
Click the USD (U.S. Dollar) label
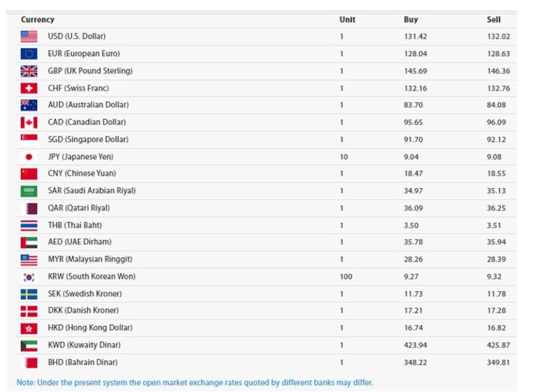[x=76, y=37]
